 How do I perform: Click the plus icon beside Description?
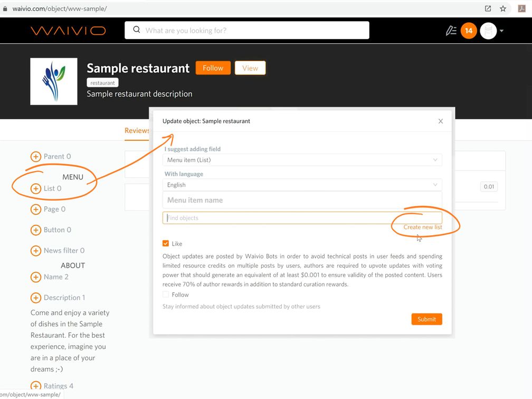coord(35,298)
